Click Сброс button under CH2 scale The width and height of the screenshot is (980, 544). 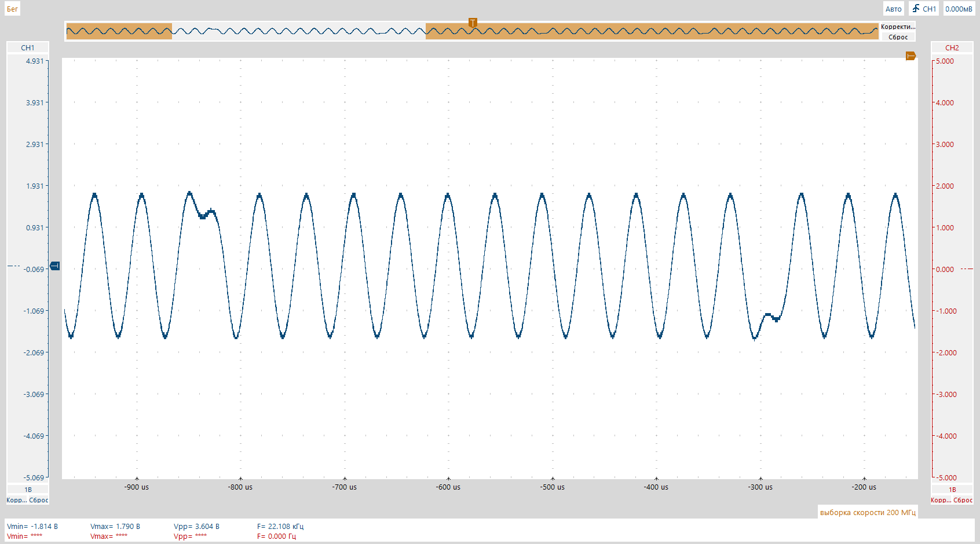point(963,500)
